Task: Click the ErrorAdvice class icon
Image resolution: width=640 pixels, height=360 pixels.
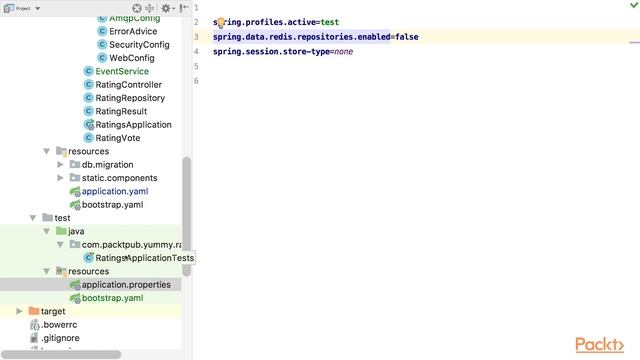Action: click(x=102, y=31)
